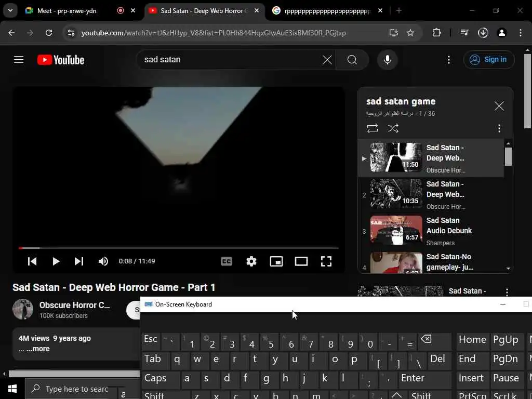Open YouTube settings three-dot menu
This screenshot has width=532, height=399.
tap(448, 60)
